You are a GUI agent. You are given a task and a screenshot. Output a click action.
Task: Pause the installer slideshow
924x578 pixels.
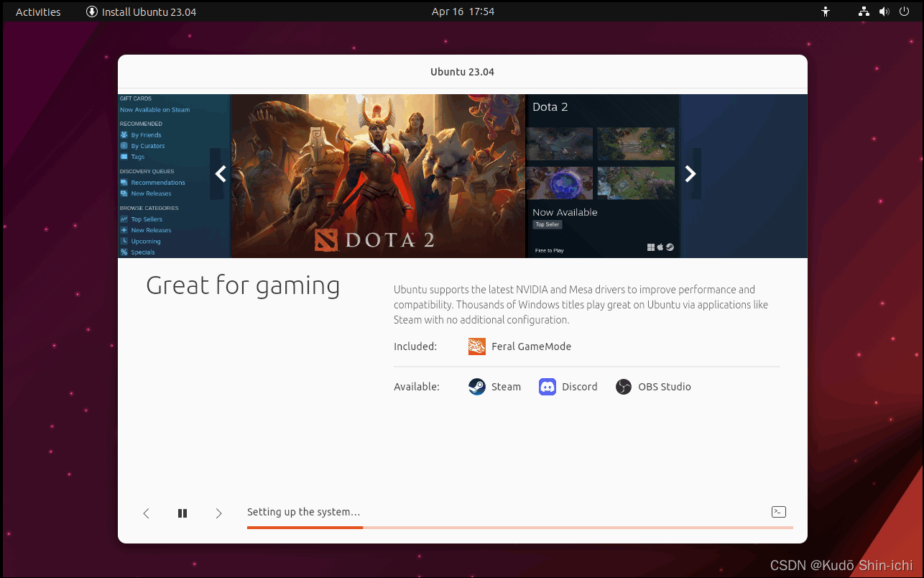[183, 513]
